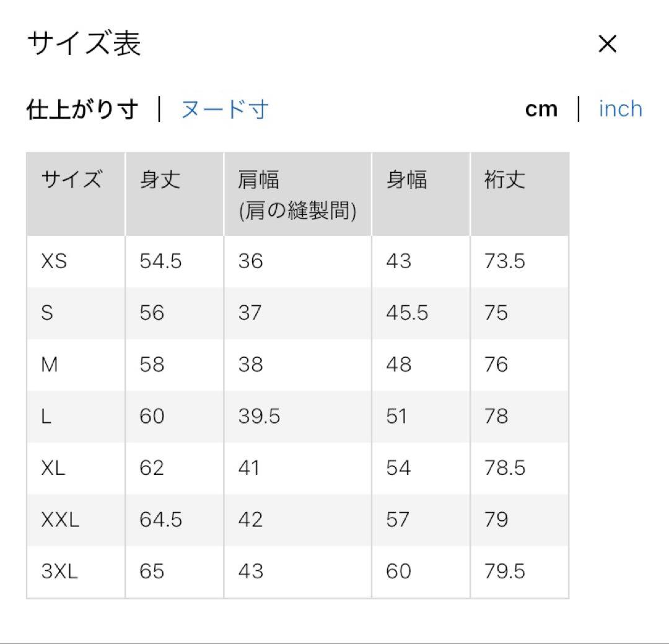669x644 pixels.
Task: Select the 3XL size row label
Action: (x=59, y=571)
